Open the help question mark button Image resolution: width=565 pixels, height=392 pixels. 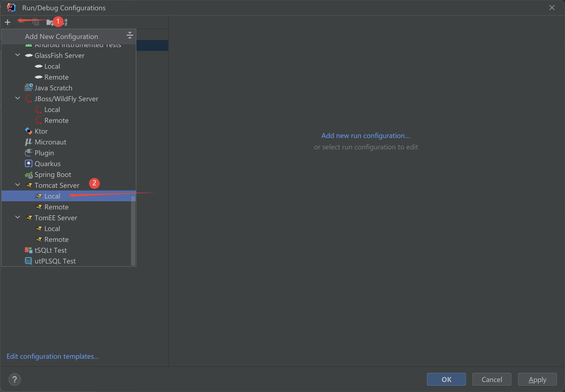pos(15,379)
